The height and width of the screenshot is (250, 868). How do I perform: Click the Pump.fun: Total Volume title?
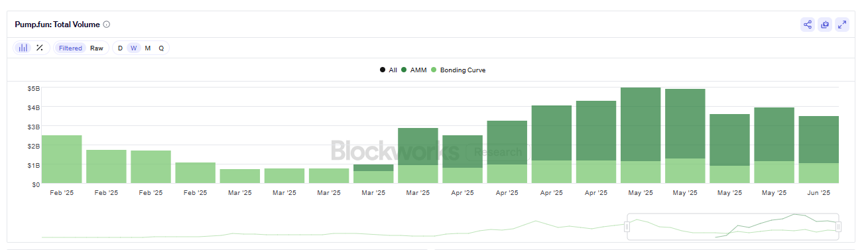tap(58, 25)
